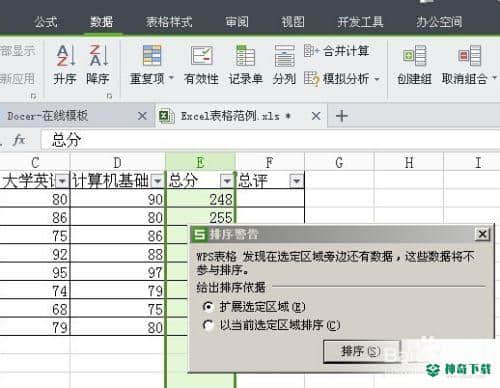
Task: Open 合并计算 consolidate tool
Action: pos(336,51)
